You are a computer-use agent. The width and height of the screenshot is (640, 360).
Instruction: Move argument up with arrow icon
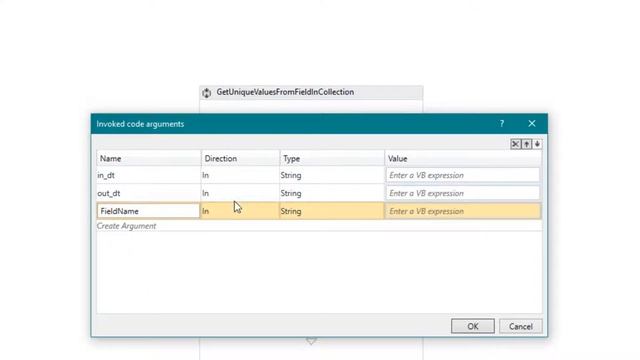[x=527, y=144]
